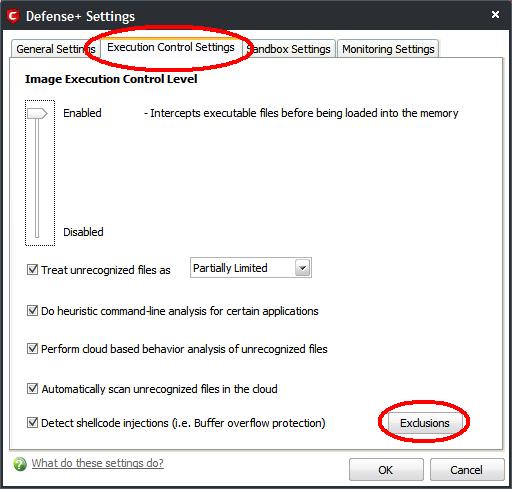Screen dimensions: 514x492
Task: Toggle heuristic command-line analysis checkbox
Action: click(x=32, y=311)
